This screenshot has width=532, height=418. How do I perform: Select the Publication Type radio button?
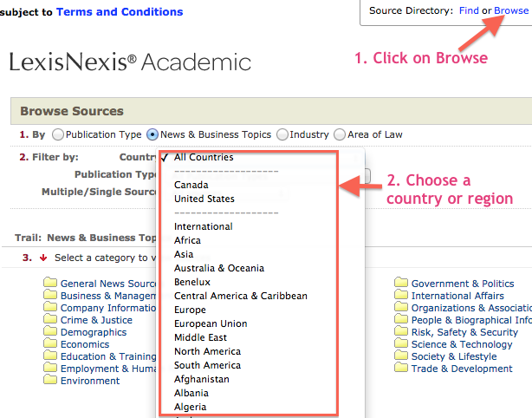click(x=58, y=134)
